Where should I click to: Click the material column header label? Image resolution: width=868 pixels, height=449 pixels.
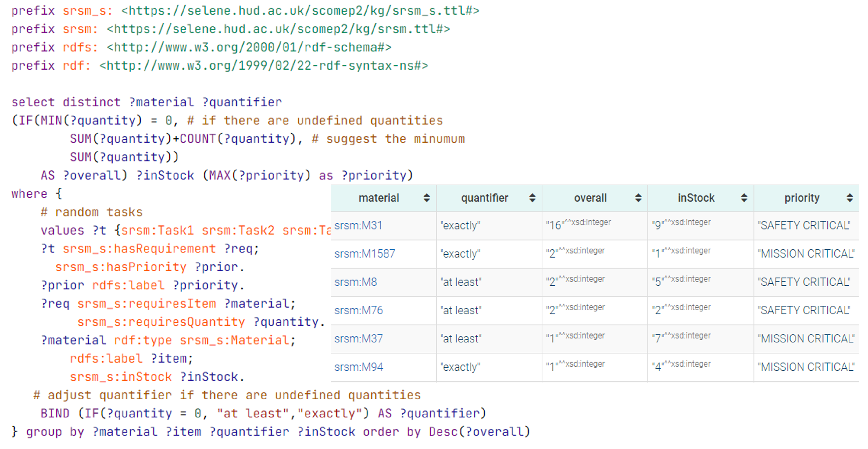(x=379, y=198)
